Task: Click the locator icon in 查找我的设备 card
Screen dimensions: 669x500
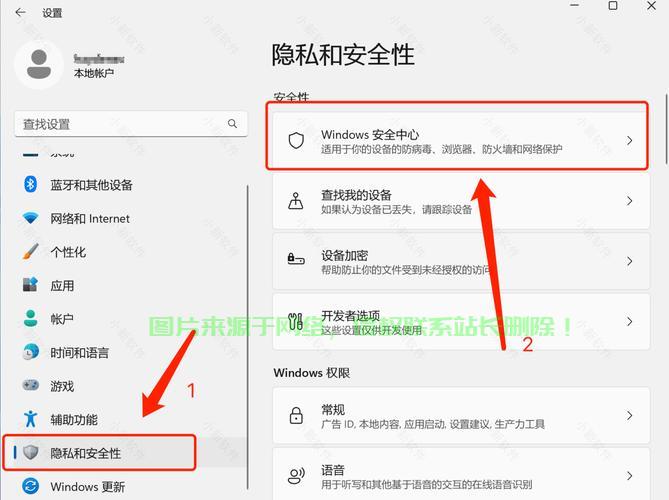Action: [x=296, y=201]
